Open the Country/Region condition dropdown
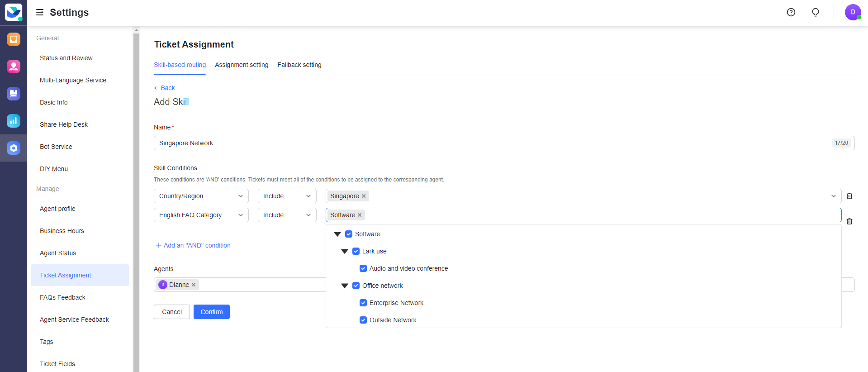The image size is (868, 372). click(201, 196)
